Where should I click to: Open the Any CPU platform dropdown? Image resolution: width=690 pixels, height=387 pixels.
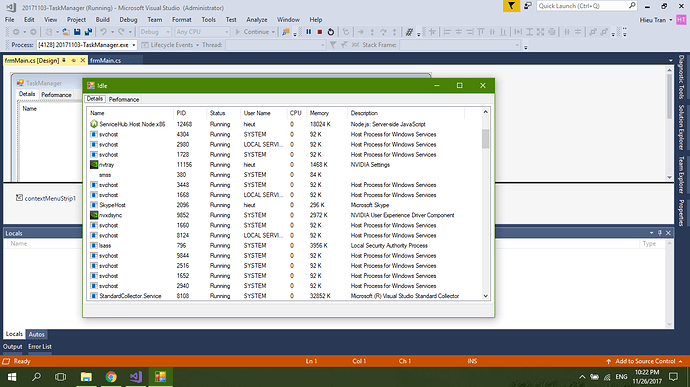click(x=202, y=32)
